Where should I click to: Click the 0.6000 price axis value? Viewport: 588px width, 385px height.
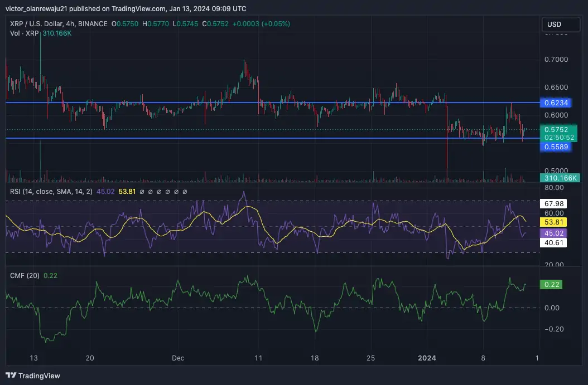point(556,115)
